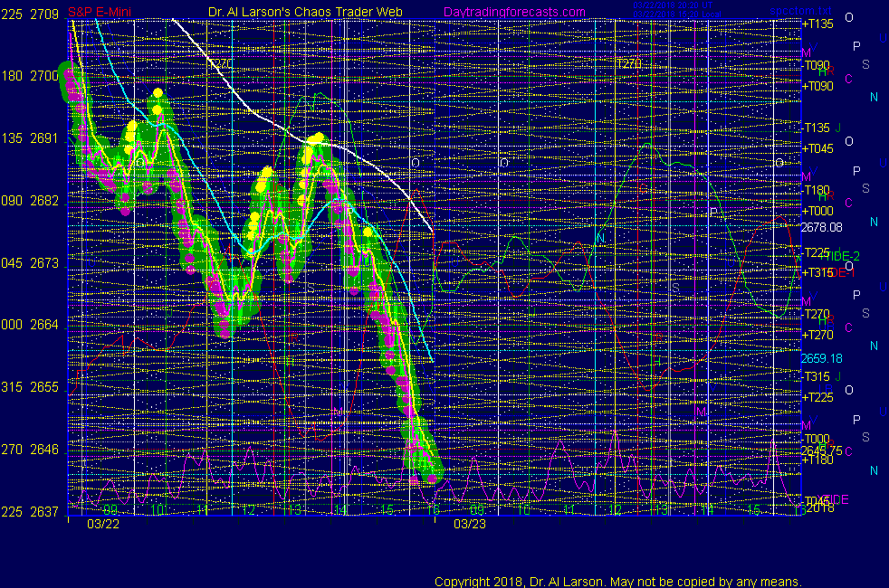
Task: Click the Daytradingforecasts.com link
Action: coord(513,12)
